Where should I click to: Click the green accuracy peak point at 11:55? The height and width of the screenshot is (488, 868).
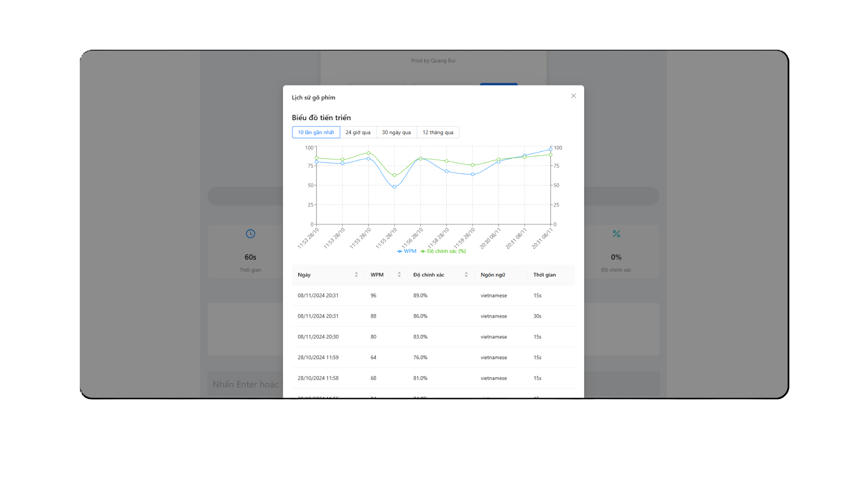(x=368, y=153)
